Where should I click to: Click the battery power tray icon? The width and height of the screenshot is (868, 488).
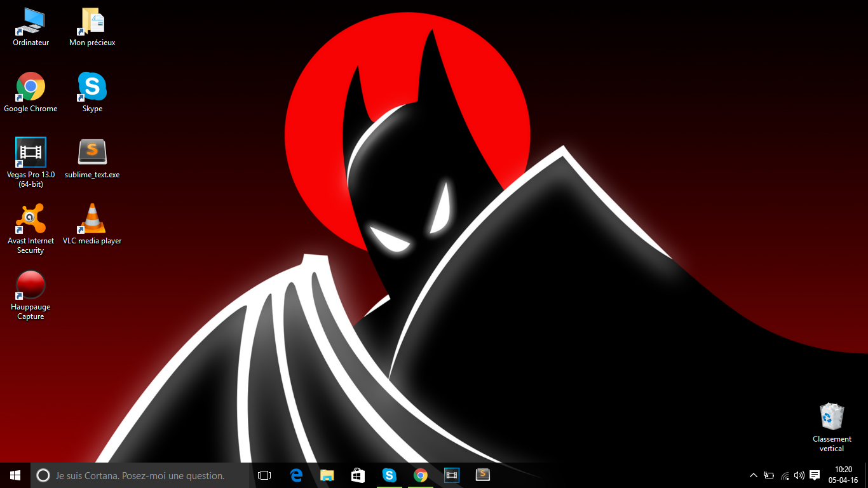[x=769, y=475]
